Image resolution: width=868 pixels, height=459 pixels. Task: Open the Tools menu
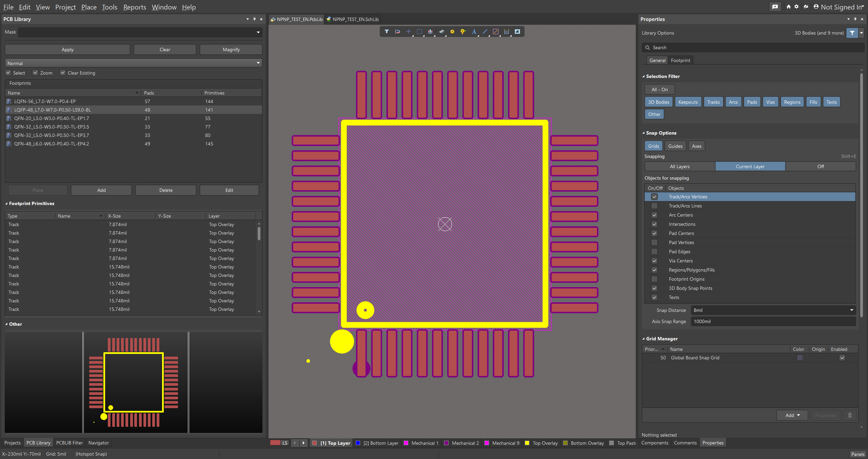pos(110,7)
